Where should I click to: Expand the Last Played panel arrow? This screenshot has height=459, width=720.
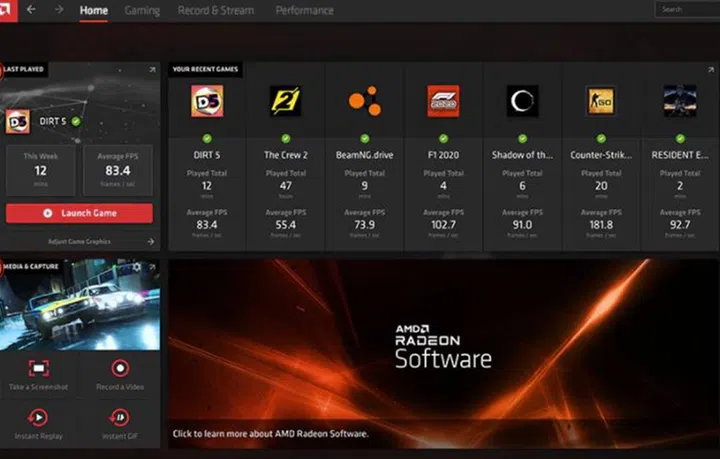tap(152, 70)
